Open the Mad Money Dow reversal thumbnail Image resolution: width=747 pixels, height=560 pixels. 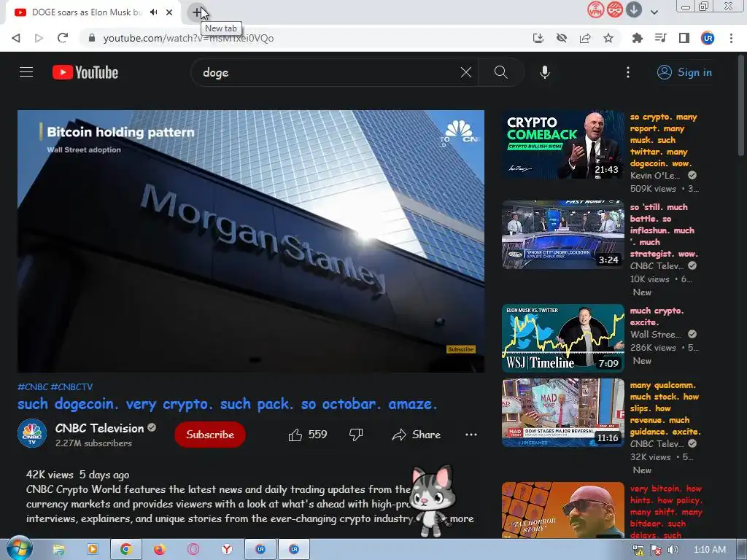point(562,413)
